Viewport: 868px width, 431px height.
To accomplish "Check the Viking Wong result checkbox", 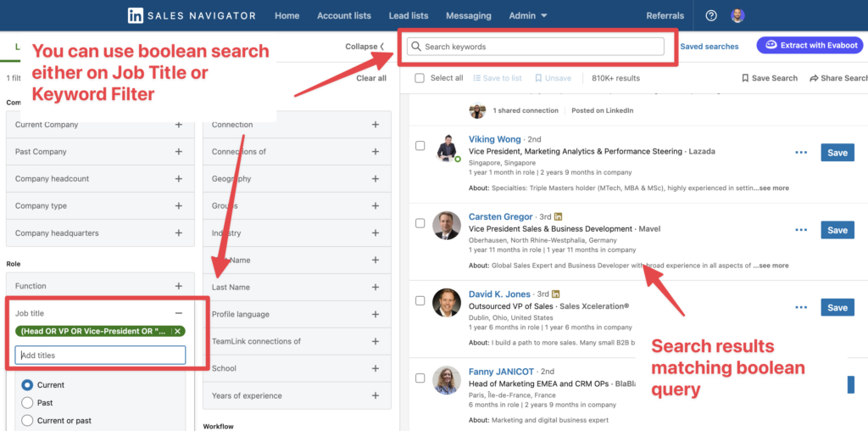I will click(x=420, y=146).
